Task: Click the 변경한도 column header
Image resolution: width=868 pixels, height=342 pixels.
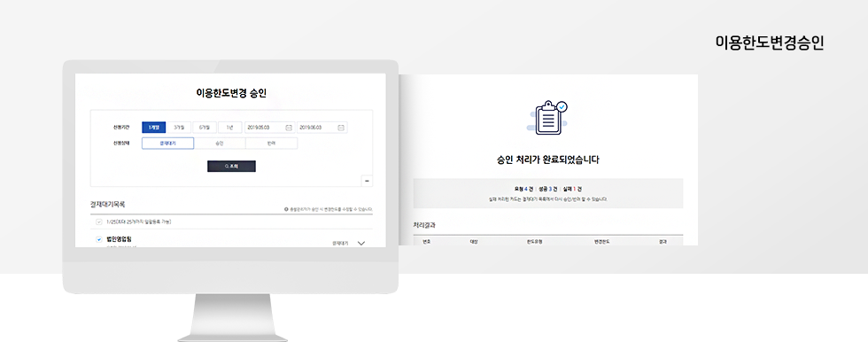Action: [x=601, y=241]
